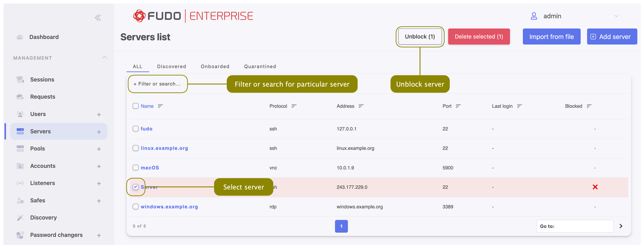The height and width of the screenshot is (250, 644).
Task: Sort by Protocol column icon
Action: coord(294,106)
